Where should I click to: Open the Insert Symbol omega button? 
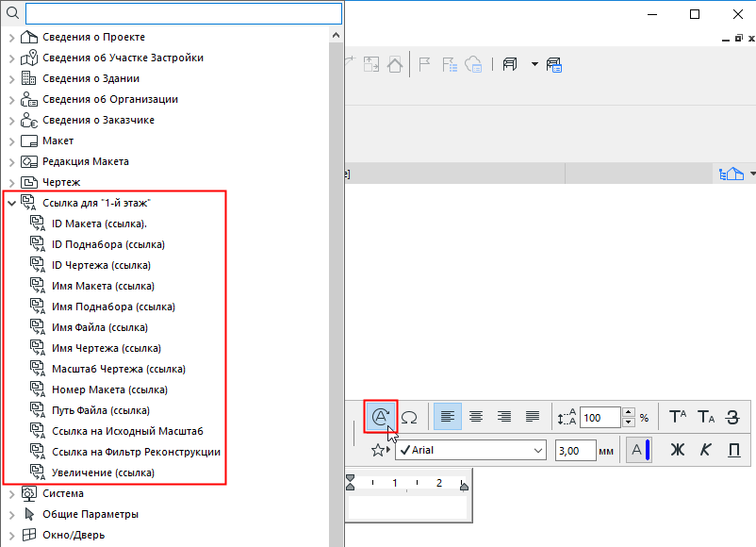point(409,417)
